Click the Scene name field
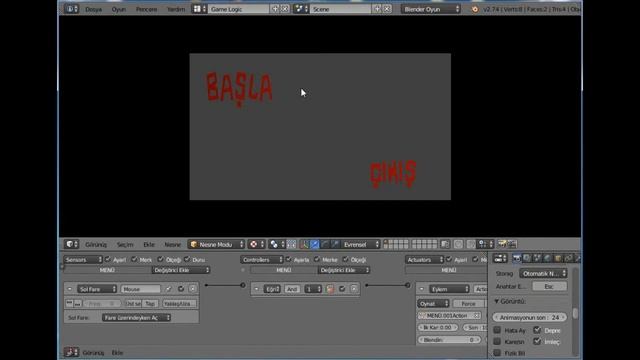The width and height of the screenshot is (640, 360). point(340,9)
